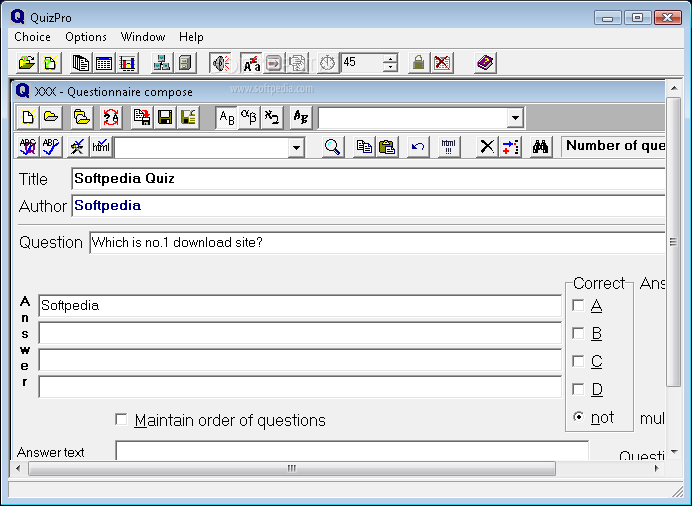This screenshot has width=692, height=506.
Task: Click the single open-folder icon in compose toolbar
Action: click(50, 117)
